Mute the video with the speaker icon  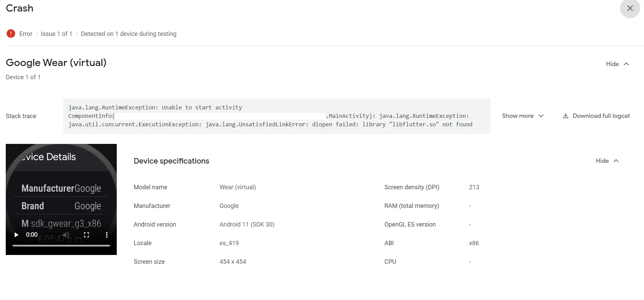pyautogui.click(x=66, y=235)
